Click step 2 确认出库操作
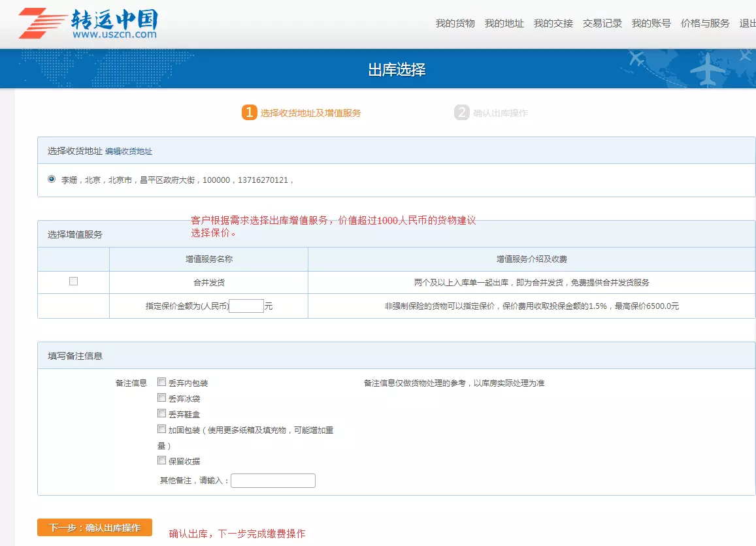The width and height of the screenshot is (756, 546). pos(491,113)
